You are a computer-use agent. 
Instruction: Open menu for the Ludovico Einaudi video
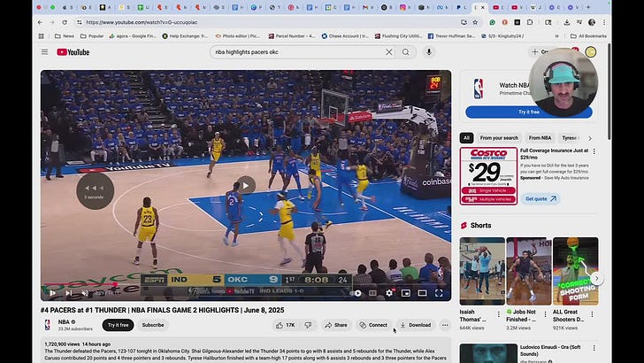pyautogui.click(x=594, y=348)
